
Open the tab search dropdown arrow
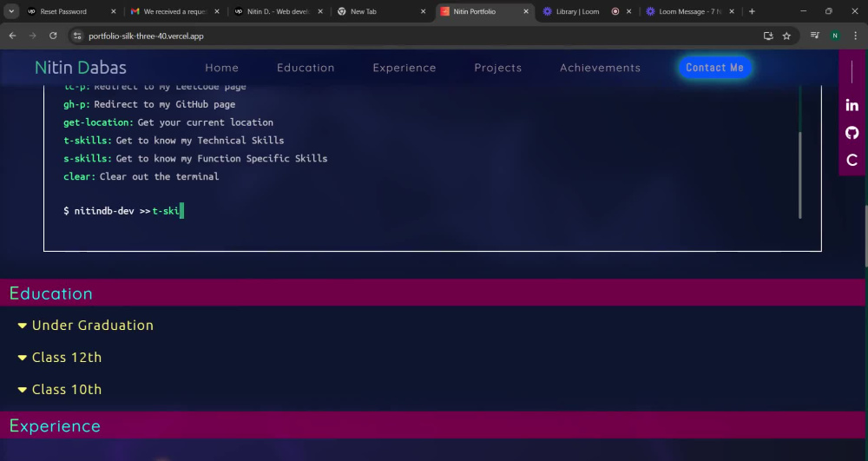[11, 11]
